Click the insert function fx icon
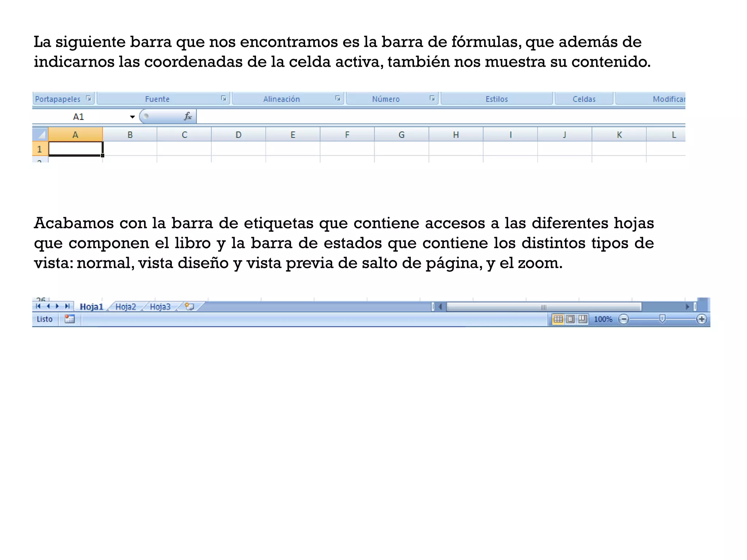 tap(188, 116)
